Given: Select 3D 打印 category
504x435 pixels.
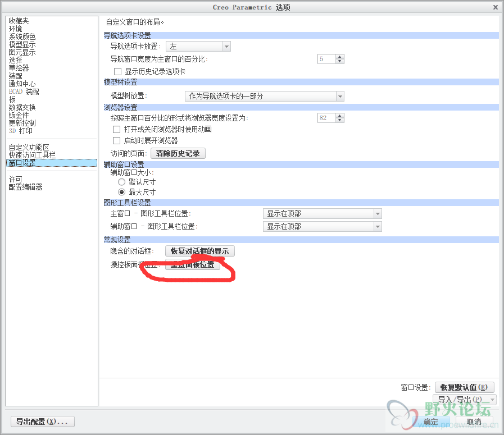Looking at the screenshot, I should pos(21,131).
